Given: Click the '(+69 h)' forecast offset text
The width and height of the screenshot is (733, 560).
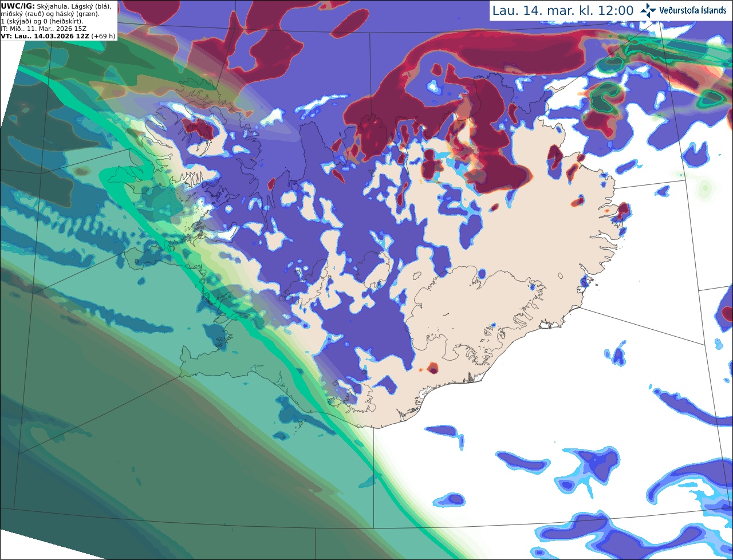Looking at the screenshot, I should coord(103,36).
